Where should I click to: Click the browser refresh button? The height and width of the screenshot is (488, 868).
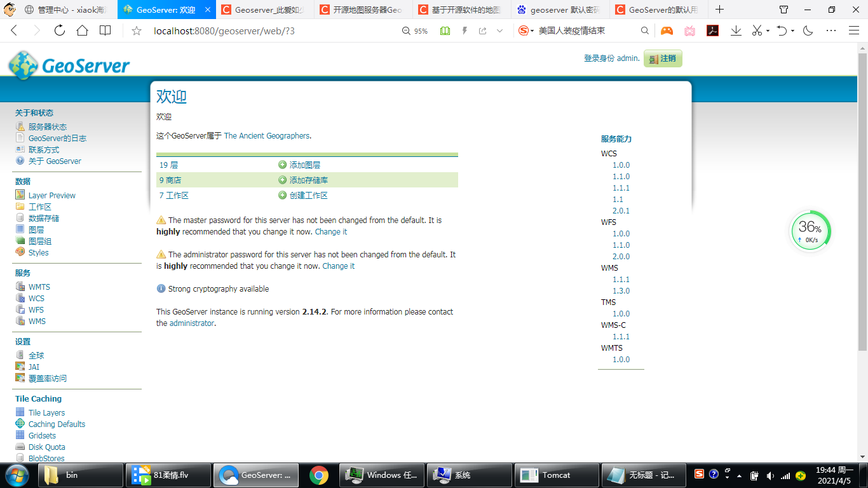59,30
